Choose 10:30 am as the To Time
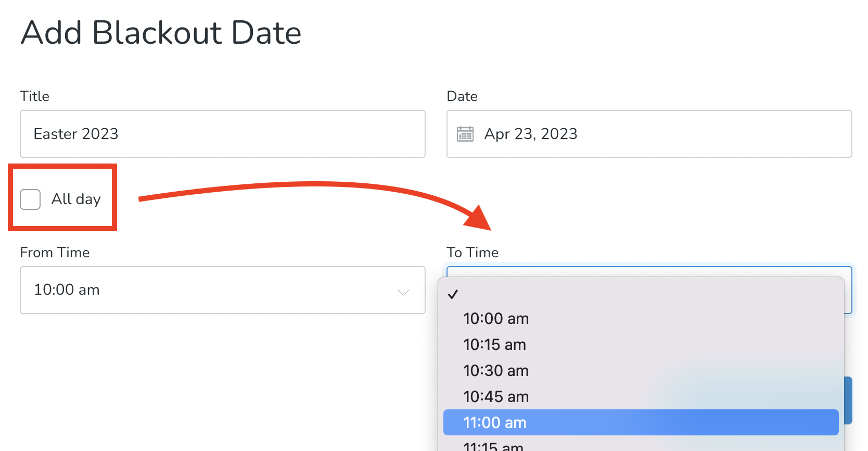 point(496,370)
